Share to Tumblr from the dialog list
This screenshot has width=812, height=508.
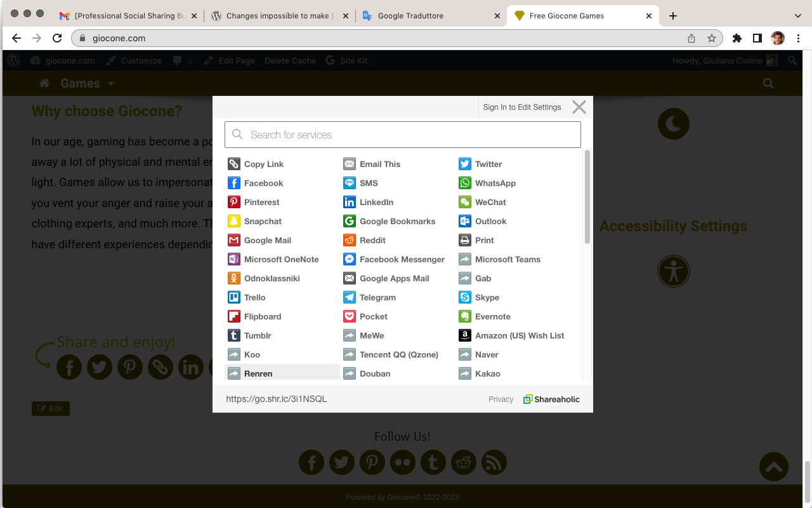point(249,335)
